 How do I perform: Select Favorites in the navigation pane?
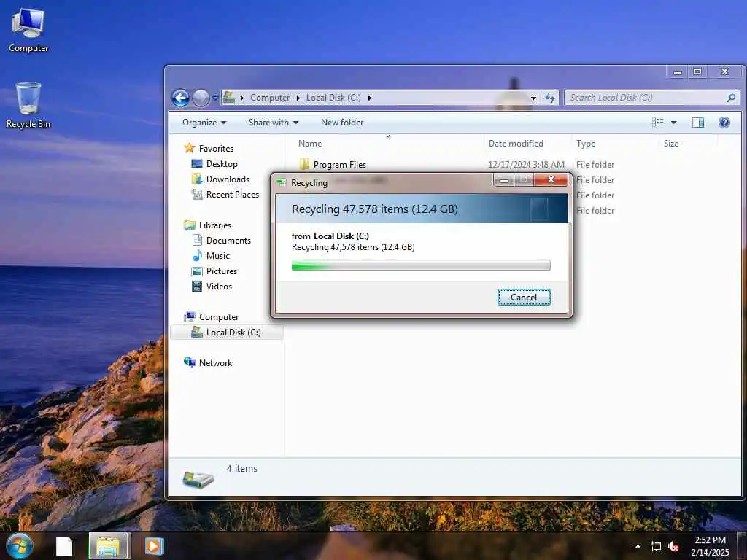[216, 149]
